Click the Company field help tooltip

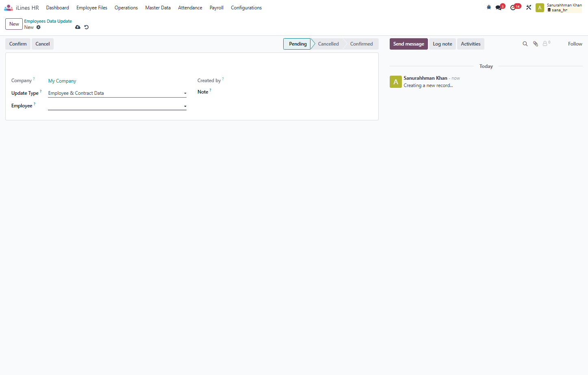pyautogui.click(x=34, y=78)
